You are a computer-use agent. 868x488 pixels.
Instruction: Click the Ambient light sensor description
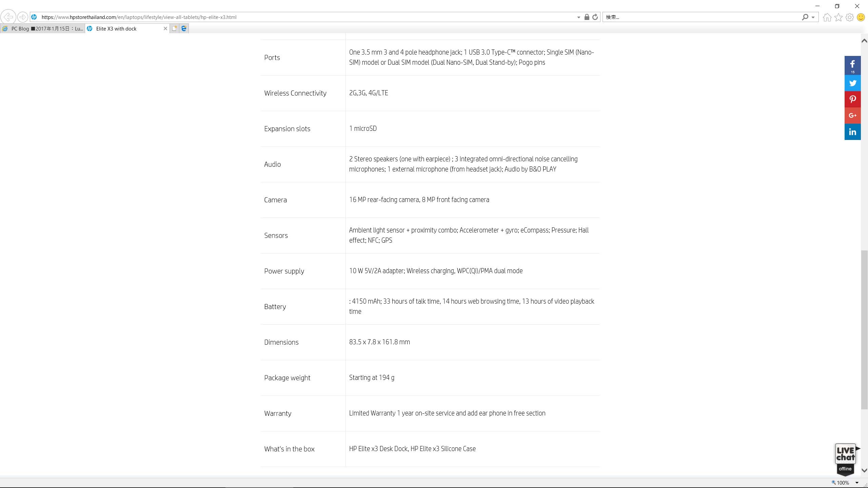[469, 235]
